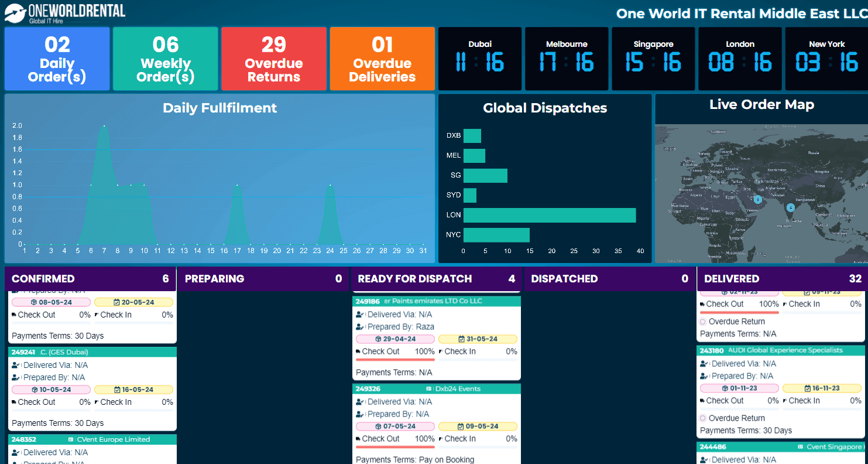Click the Check Out progress bar on order 249326

pos(394,446)
